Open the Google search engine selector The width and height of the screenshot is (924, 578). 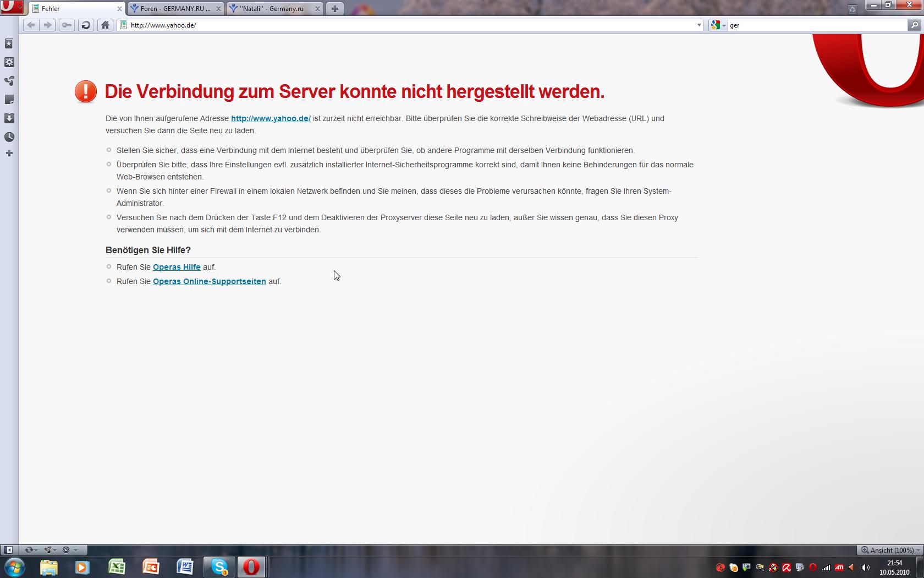pos(718,25)
